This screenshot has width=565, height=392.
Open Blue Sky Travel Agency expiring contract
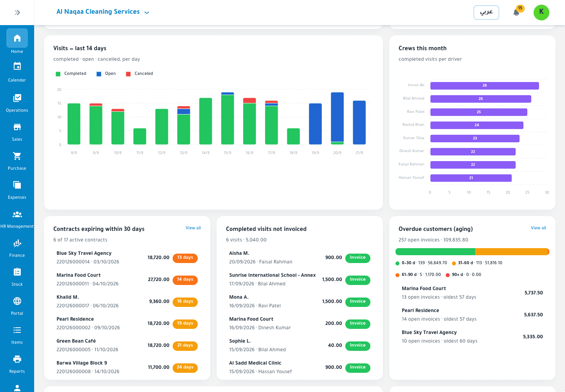pos(127,258)
